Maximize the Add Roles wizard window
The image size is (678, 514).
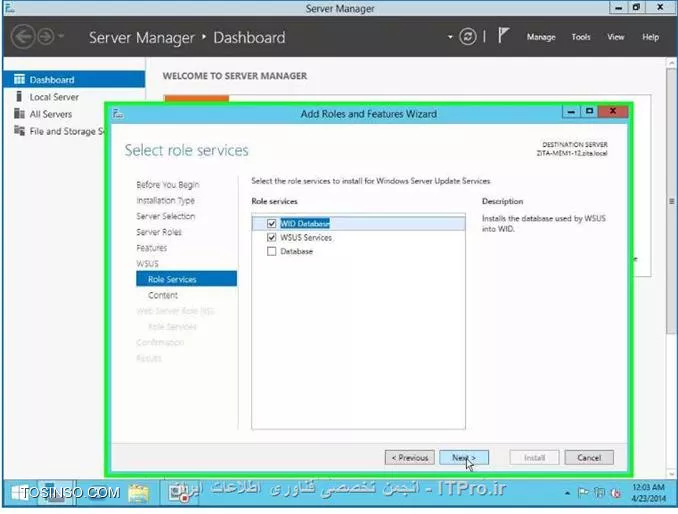(589, 111)
